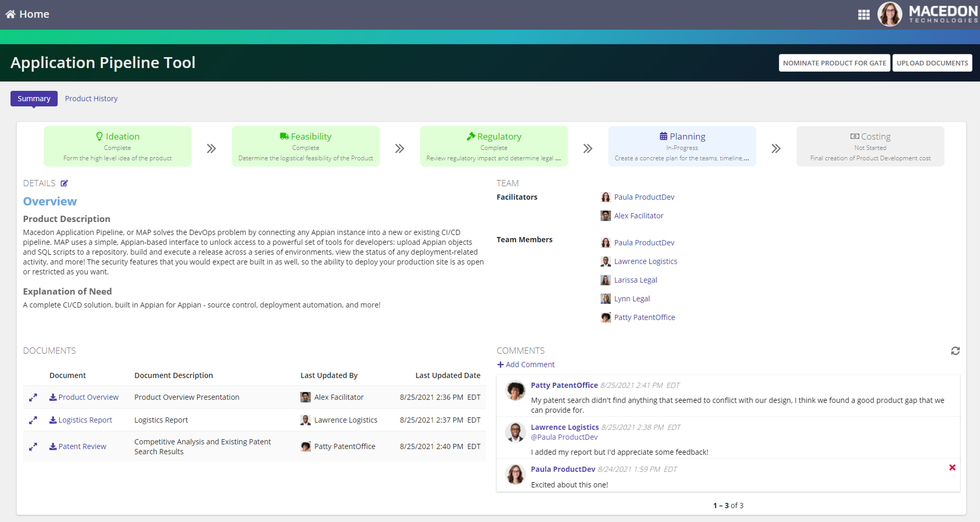Screen dimensions: 980x522
Task: Refresh the comments list
Action: pos(955,351)
